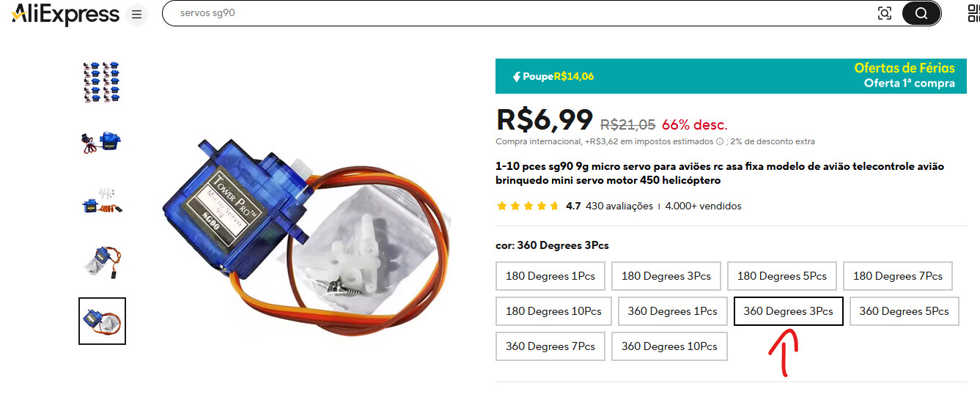Open the hamburger category menu icon
Screen dimensions: 980x413
(x=136, y=15)
